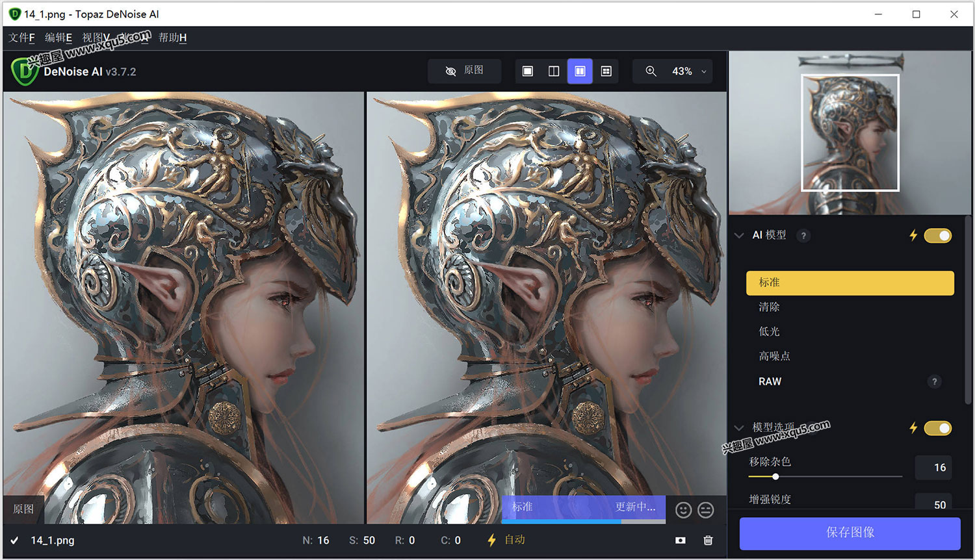Select comparison grid view layout icon

pos(606,71)
